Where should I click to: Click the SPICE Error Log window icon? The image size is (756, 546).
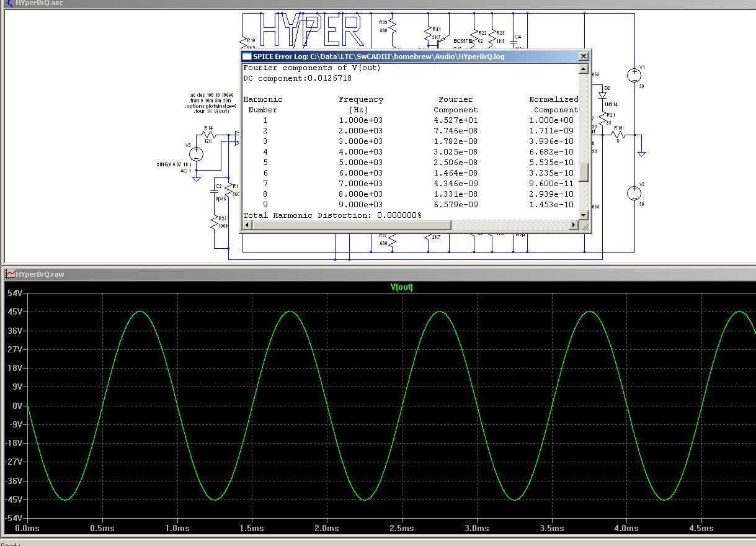pyautogui.click(x=246, y=56)
